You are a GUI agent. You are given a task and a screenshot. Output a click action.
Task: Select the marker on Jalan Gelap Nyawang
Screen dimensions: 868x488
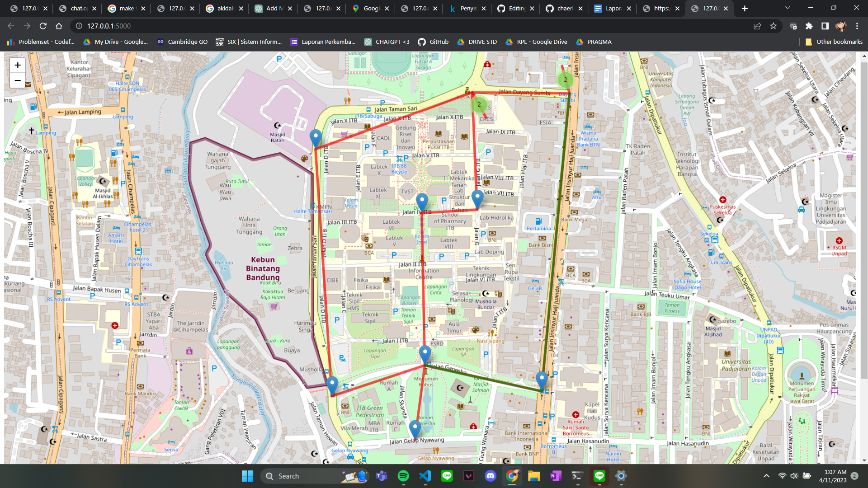[x=415, y=429]
